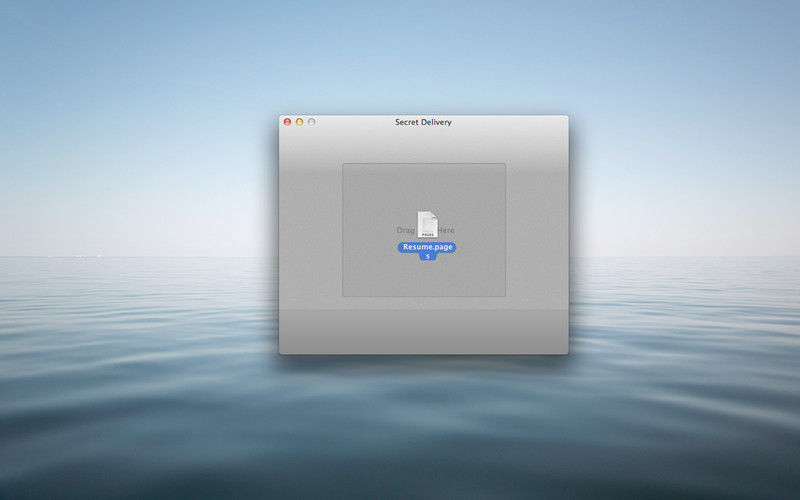Close the Secret Delivery window

(x=287, y=122)
